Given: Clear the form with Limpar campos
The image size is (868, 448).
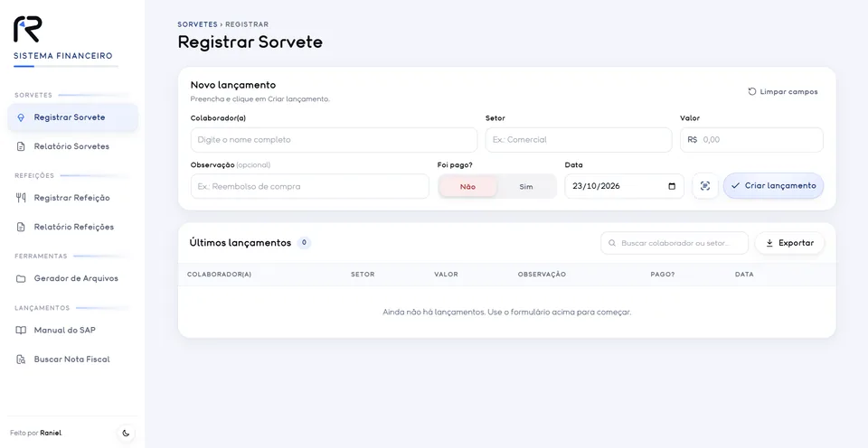Looking at the screenshot, I should click(x=783, y=92).
